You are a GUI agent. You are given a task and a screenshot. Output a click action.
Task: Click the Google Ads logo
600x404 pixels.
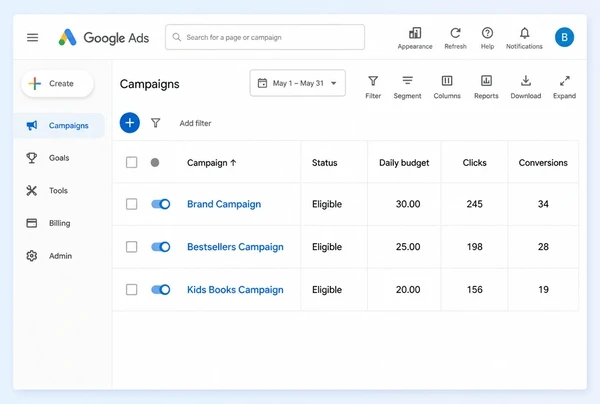(104, 37)
